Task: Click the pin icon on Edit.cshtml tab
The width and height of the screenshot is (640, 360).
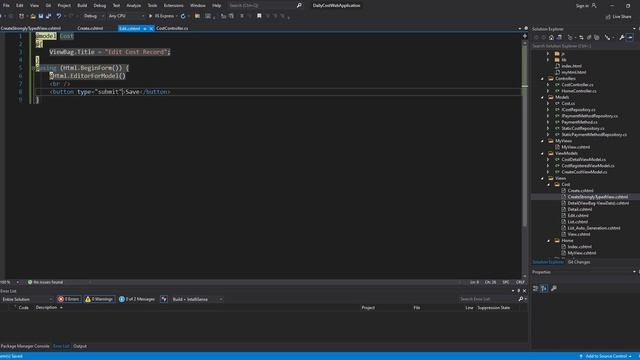Action: coord(145,29)
